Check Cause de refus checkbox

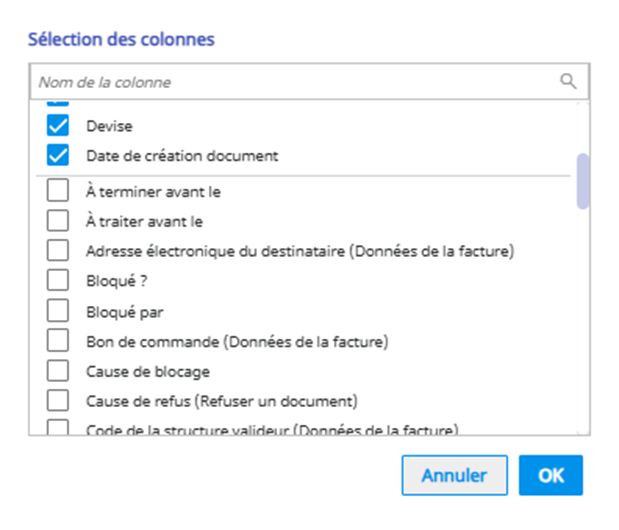tap(58, 402)
